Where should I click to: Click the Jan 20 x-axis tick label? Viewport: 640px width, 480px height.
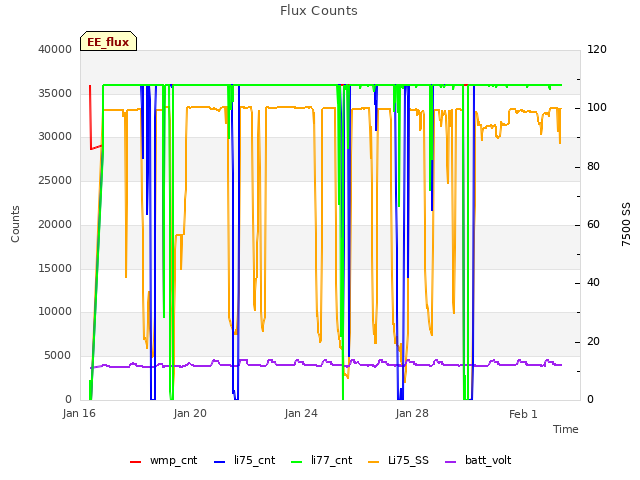coord(190,413)
